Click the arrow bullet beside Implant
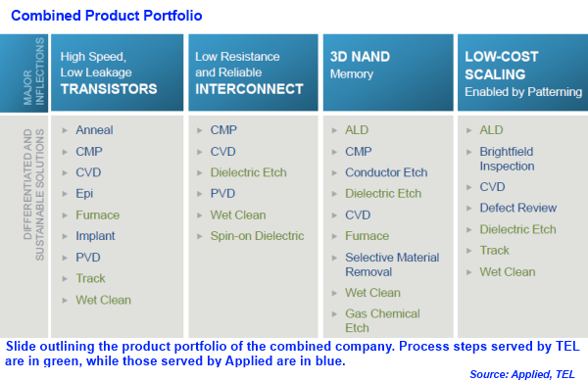 pyautogui.click(x=65, y=236)
